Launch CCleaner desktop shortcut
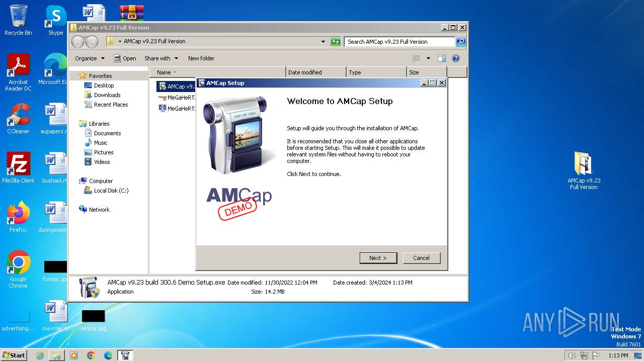Screen dimensions: 644x362 [x=18, y=119]
